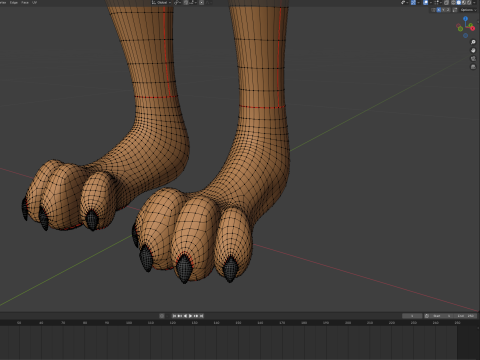Viewport: 480px width, 360px height.
Task: Click the End frame field
Action: point(465,316)
